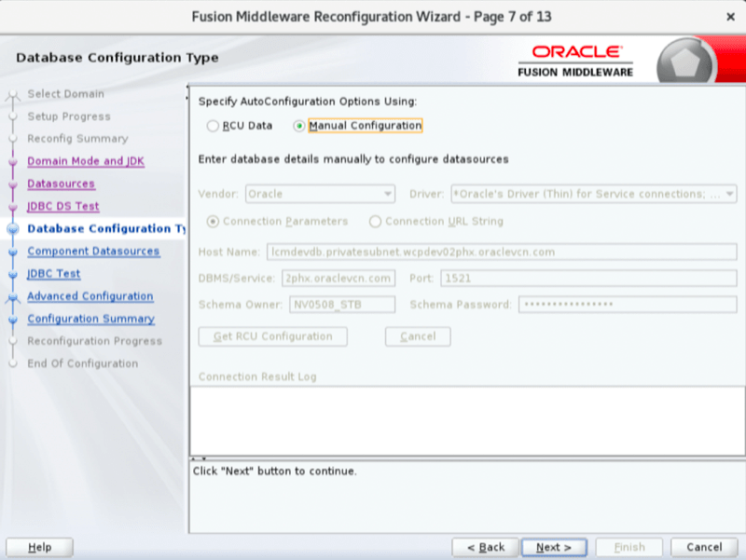This screenshot has width=746, height=560.
Task: Click the Select Domain step label
Action: click(x=65, y=94)
